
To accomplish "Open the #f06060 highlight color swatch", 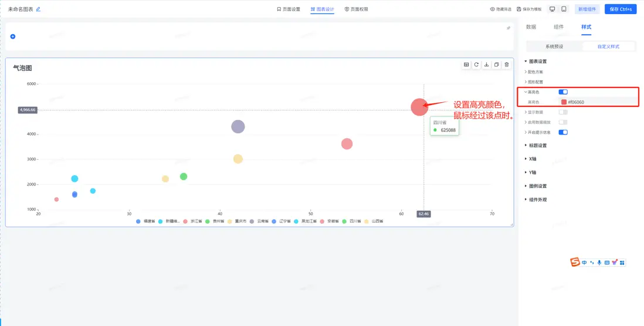I will (x=564, y=102).
